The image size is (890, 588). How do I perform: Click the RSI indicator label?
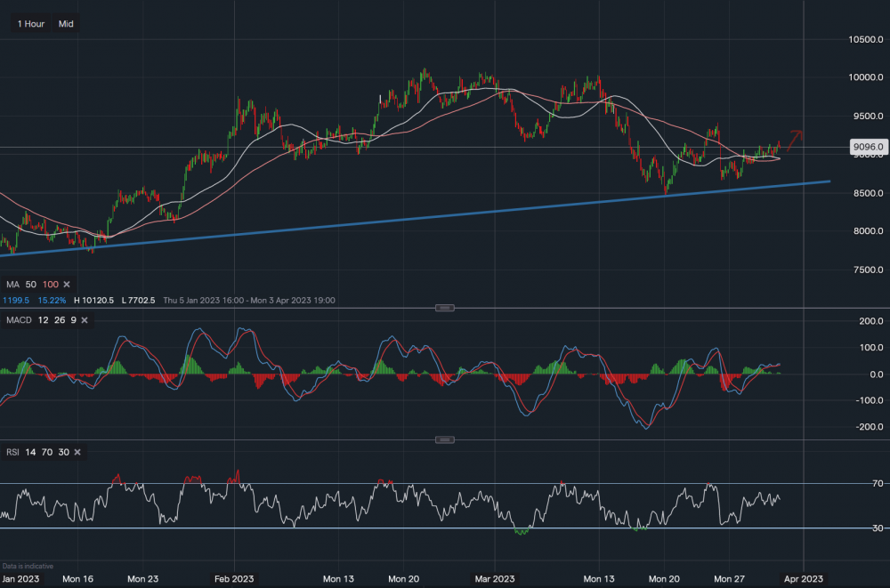[x=12, y=452]
